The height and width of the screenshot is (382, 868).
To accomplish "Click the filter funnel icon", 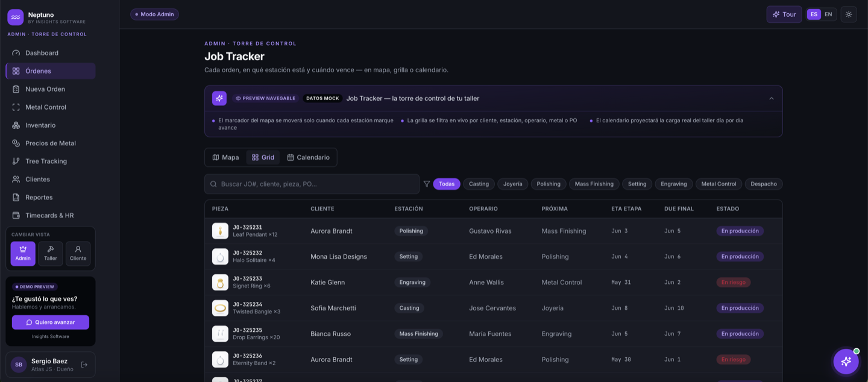I will (427, 184).
